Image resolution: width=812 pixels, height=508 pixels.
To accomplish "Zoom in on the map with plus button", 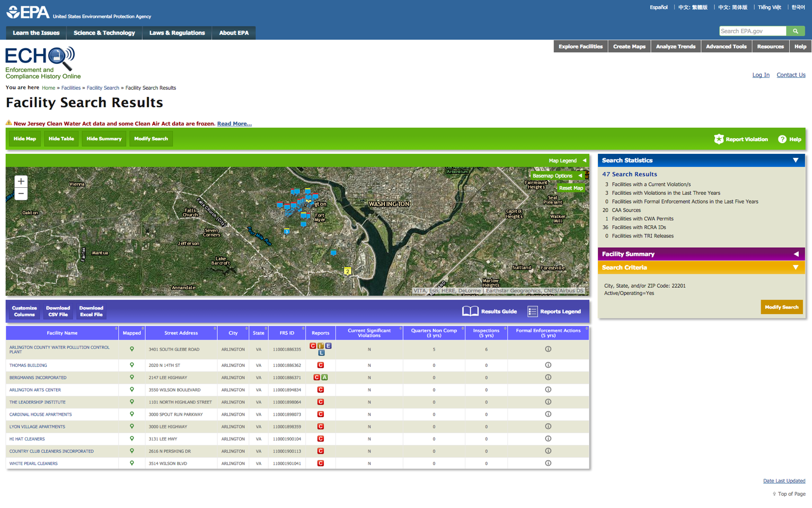I will point(21,181).
